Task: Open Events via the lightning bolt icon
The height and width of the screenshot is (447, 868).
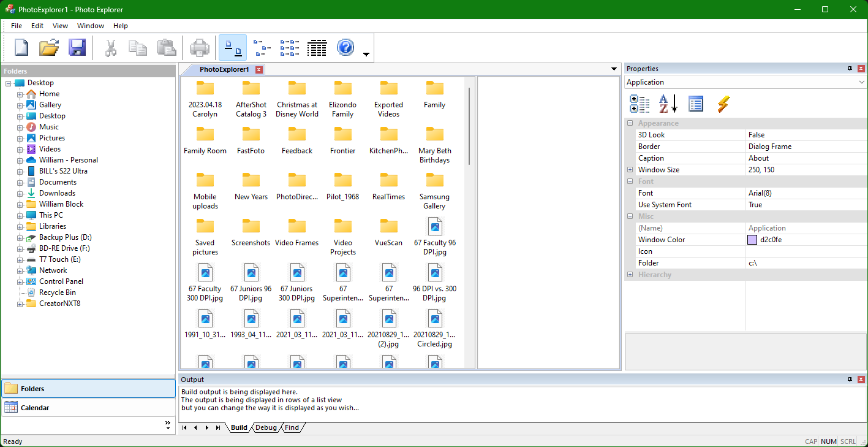Action: 723,104
